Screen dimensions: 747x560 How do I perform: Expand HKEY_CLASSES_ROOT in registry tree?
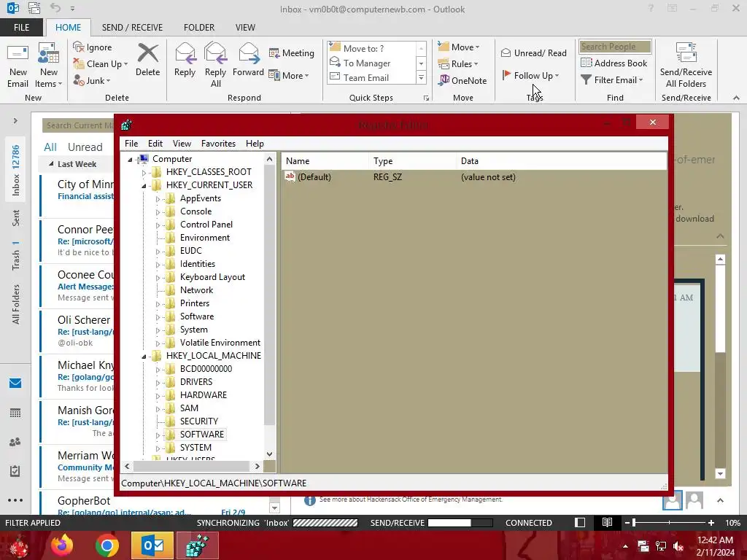[144, 172]
